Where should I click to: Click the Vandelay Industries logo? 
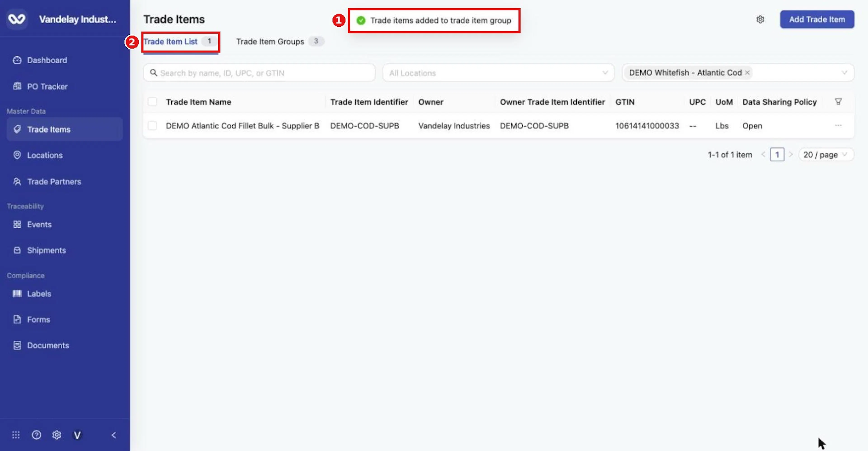[x=17, y=19]
